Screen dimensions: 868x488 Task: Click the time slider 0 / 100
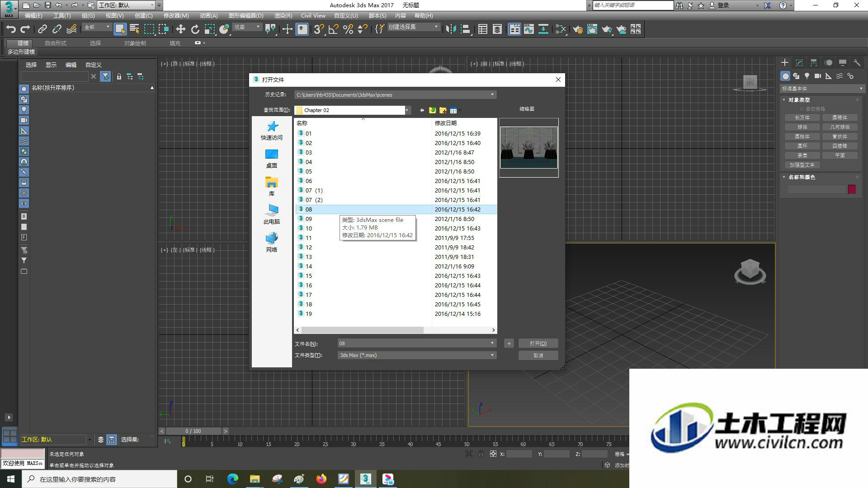point(193,431)
